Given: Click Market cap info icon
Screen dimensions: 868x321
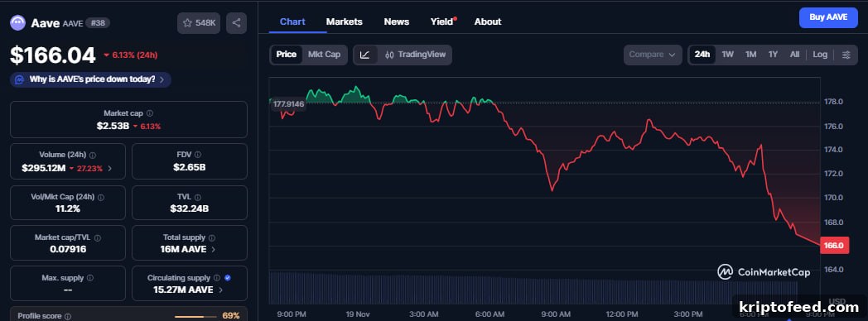Looking at the screenshot, I should (x=149, y=113).
